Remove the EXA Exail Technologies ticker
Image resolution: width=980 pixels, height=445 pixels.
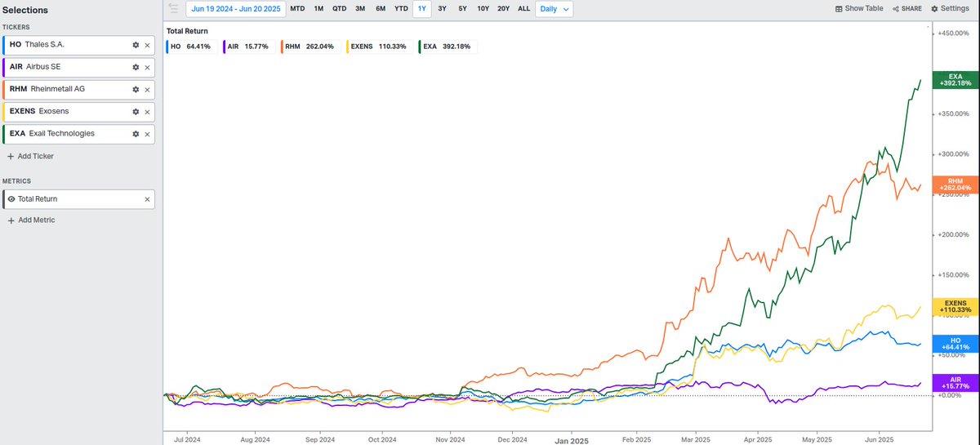(147, 133)
